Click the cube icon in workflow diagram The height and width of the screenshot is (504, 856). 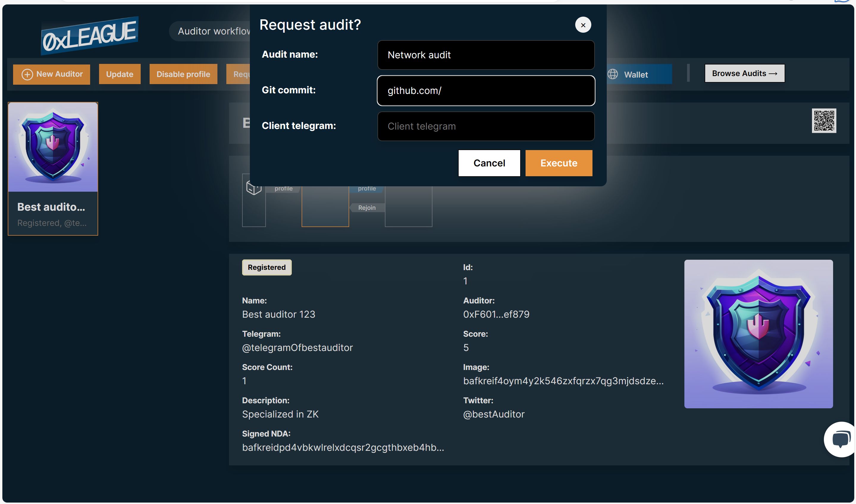point(253,188)
